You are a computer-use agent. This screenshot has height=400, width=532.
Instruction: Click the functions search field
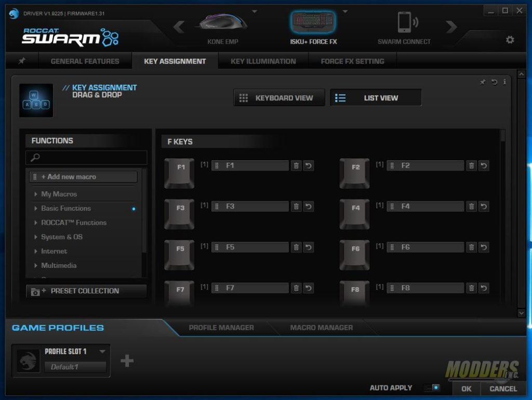click(x=86, y=158)
